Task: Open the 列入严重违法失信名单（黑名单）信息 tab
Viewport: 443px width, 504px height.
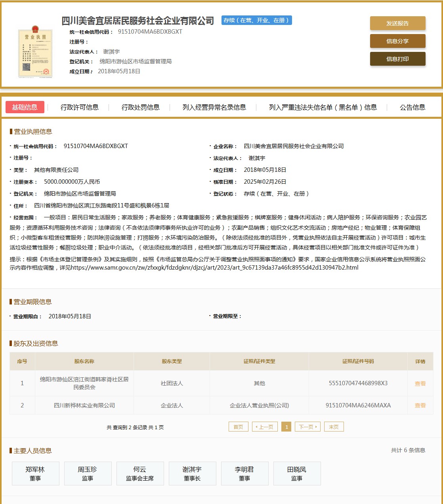Action: point(322,107)
